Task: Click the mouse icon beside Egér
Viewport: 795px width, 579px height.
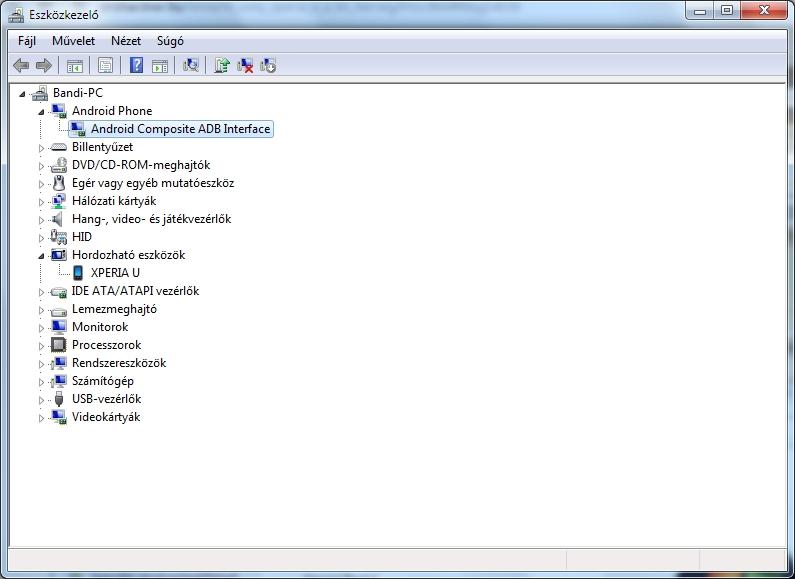Action: click(59, 183)
